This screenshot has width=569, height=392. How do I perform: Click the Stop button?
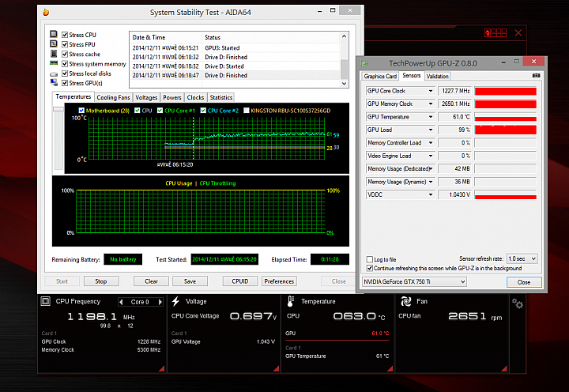tap(101, 281)
